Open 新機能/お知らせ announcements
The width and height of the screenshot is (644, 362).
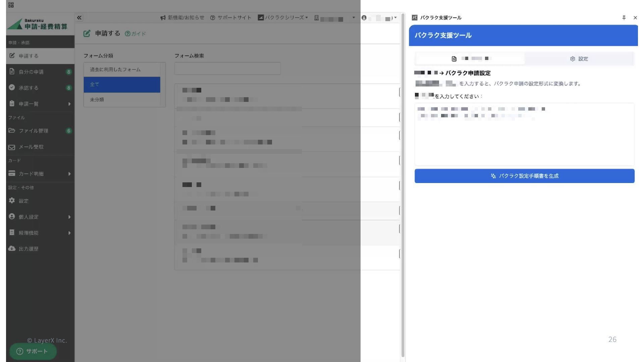[182, 17]
